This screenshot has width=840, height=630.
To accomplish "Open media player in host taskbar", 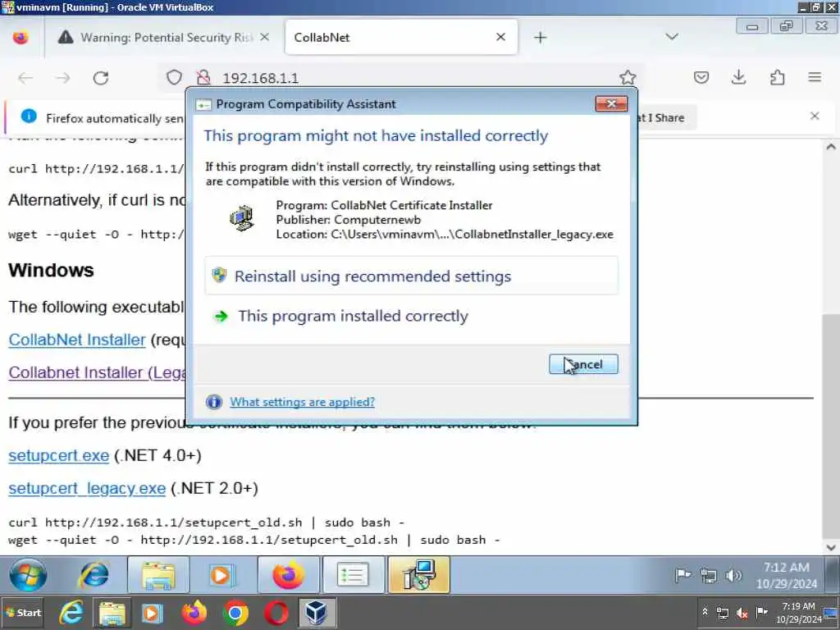I will [x=151, y=613].
